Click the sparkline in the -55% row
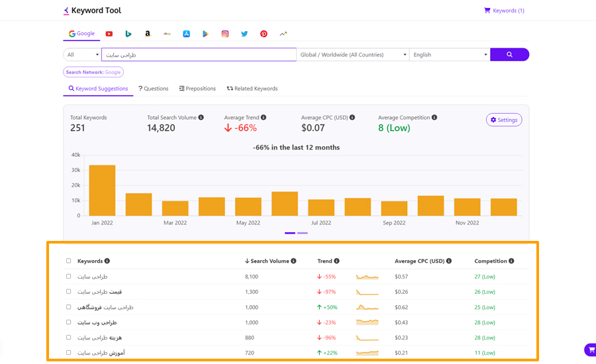 367,277
